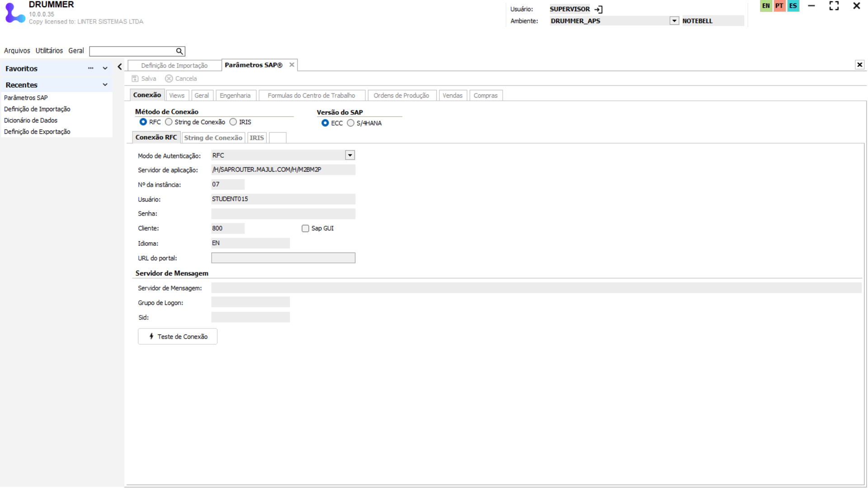Screen dimensions: 868x488
Task: Click the Teste de Conexão button
Action: tap(178, 337)
